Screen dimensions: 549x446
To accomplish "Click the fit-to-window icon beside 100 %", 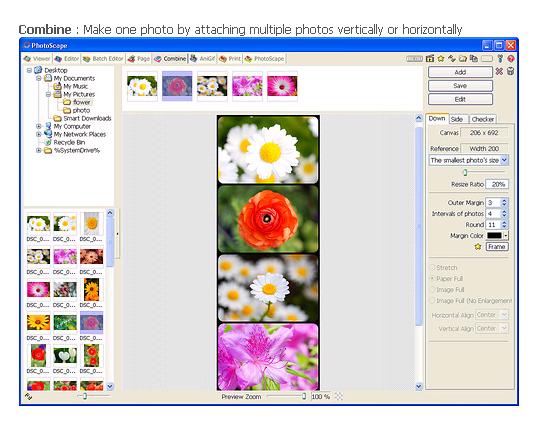I will [x=339, y=396].
